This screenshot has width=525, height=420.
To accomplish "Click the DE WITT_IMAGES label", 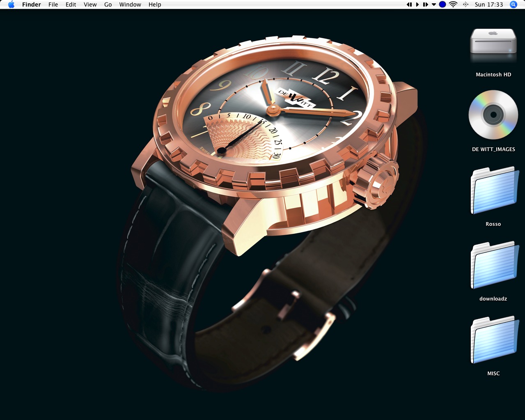I will [493, 149].
